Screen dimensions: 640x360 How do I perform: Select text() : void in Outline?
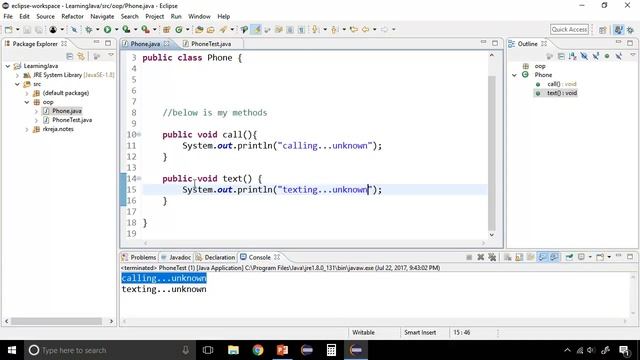pyautogui.click(x=562, y=93)
